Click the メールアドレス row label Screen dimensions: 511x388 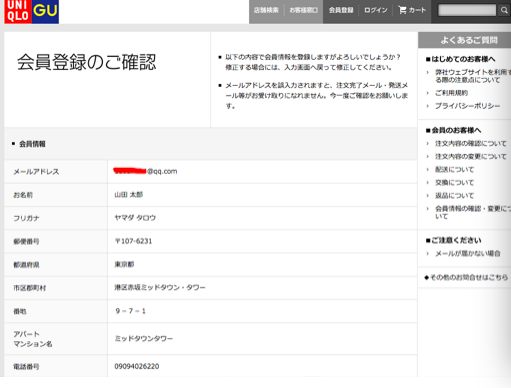click(x=36, y=172)
